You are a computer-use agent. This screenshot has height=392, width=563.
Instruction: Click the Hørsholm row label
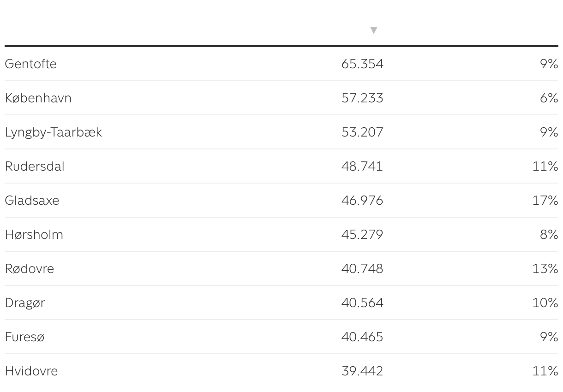point(34,234)
